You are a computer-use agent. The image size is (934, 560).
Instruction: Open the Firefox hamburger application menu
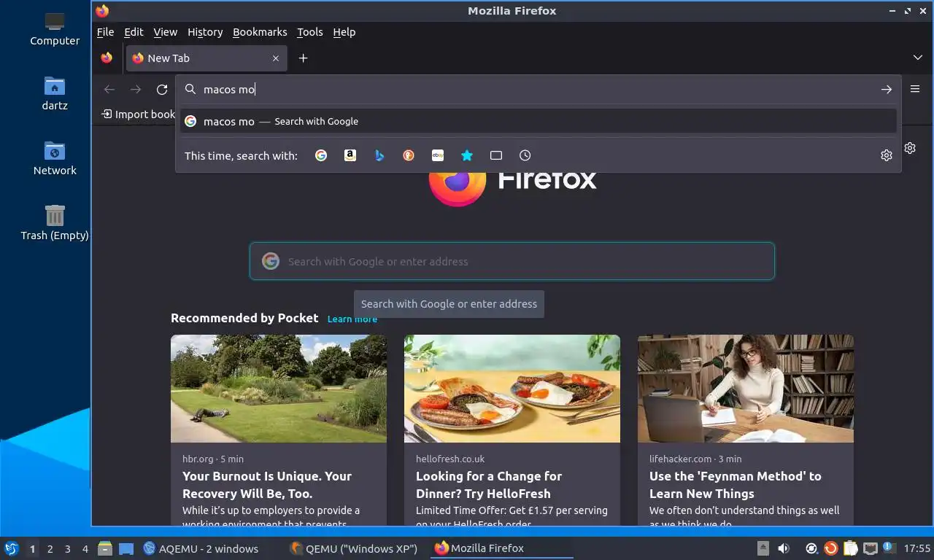click(915, 89)
